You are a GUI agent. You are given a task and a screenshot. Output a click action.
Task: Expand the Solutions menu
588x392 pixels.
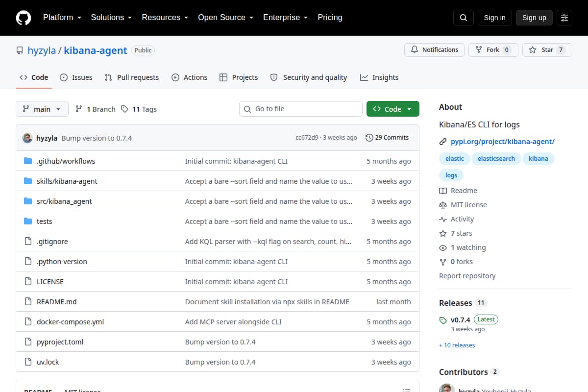pyautogui.click(x=111, y=18)
